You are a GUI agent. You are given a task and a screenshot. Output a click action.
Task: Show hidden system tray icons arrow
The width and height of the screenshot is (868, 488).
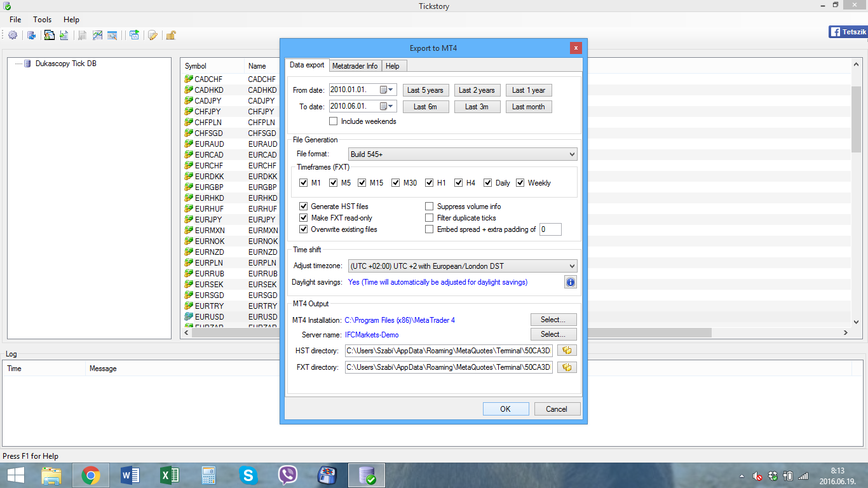pos(742,476)
